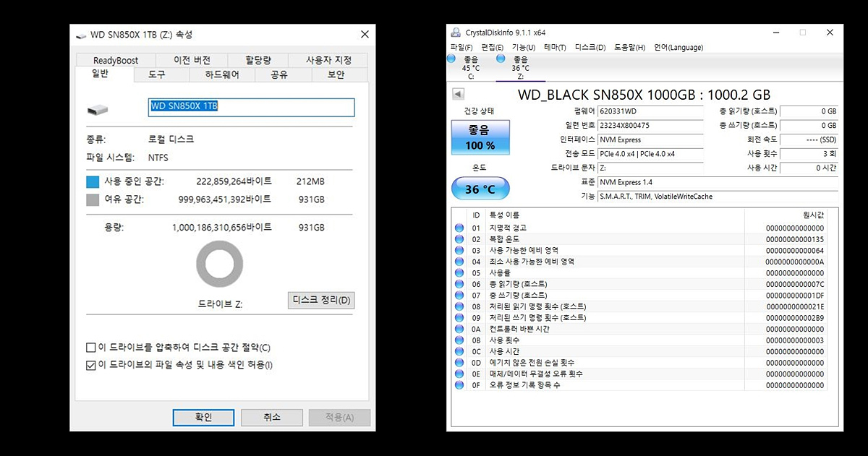The height and width of the screenshot is (456, 868).
Task: Select the C: drive status indicator
Action: coord(452,59)
